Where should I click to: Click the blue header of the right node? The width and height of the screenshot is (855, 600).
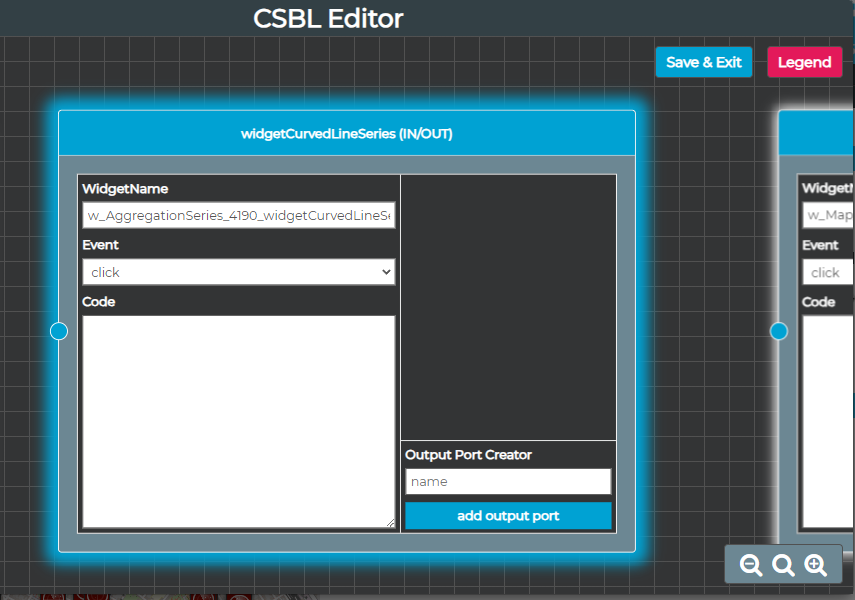click(x=817, y=133)
